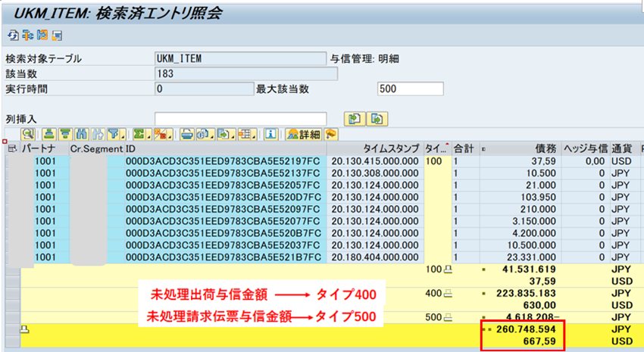This screenshot has width=644, height=352.
Task: Click timestamp 20.180.404.000.000
Action: [375, 257]
